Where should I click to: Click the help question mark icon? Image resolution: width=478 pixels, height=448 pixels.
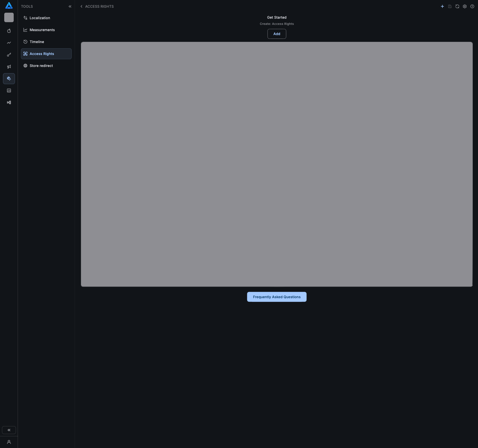click(x=472, y=6)
